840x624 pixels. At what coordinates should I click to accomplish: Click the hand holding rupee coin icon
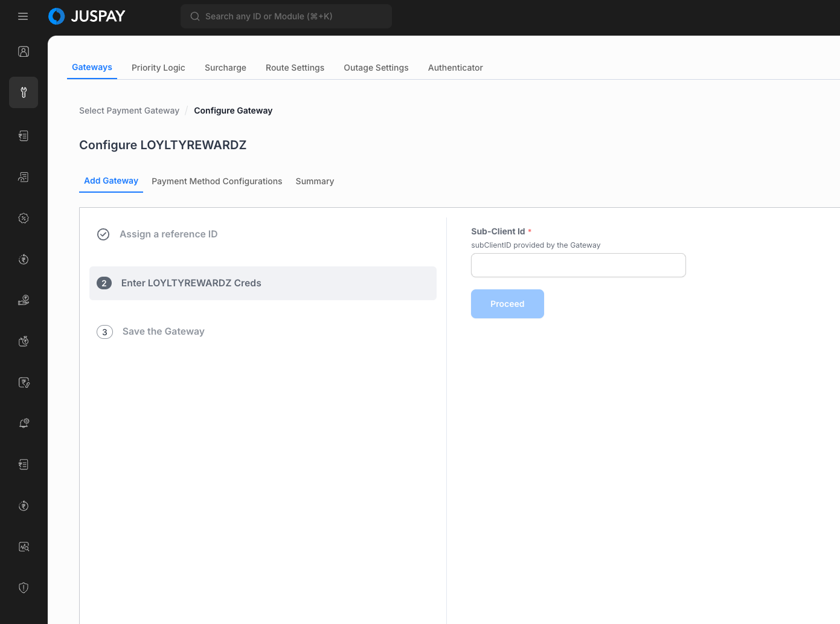[24, 300]
